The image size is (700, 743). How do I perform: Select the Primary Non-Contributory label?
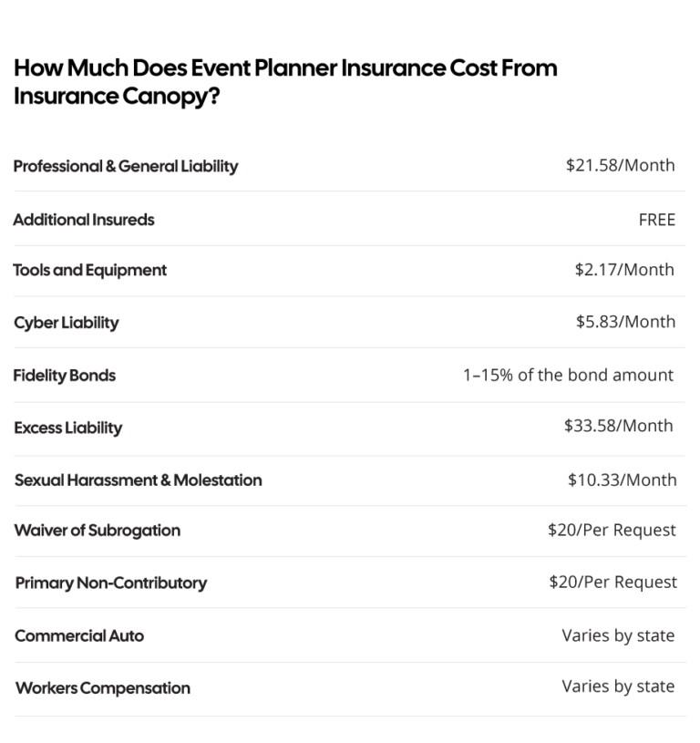click(x=111, y=583)
